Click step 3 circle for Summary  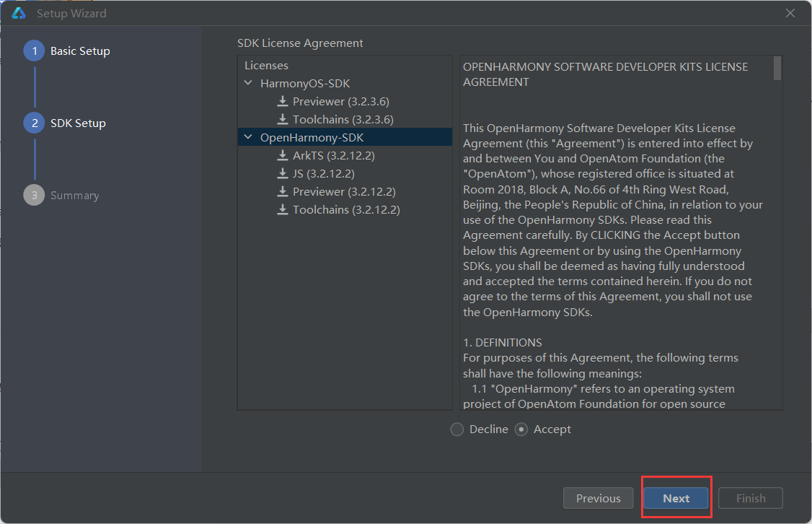(x=34, y=195)
